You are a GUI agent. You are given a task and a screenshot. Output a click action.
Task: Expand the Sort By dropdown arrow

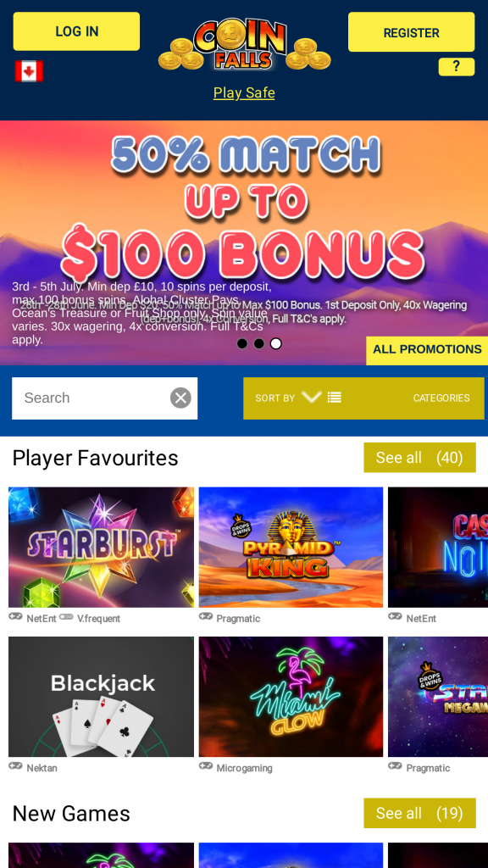[x=312, y=397]
